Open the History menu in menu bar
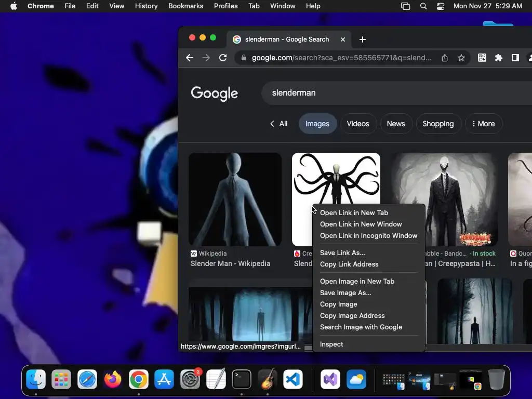532x399 pixels. (146, 6)
